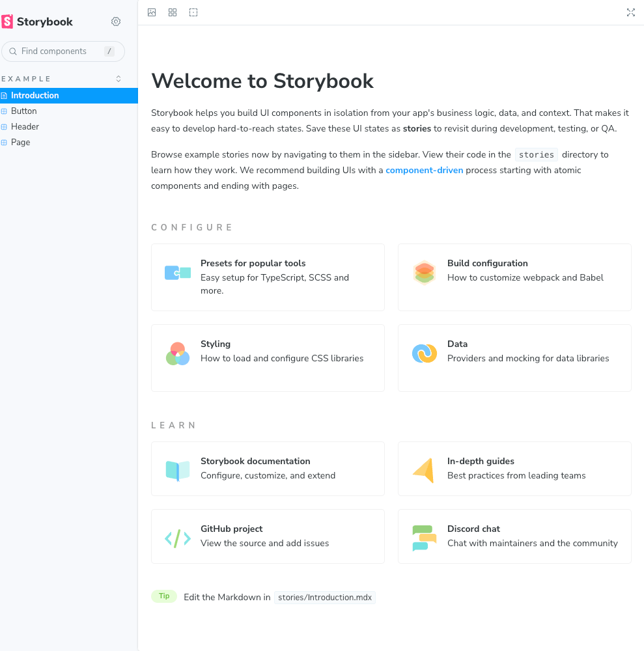The image size is (644, 651).
Task: Open the settings gear menu
Action: 116,21
